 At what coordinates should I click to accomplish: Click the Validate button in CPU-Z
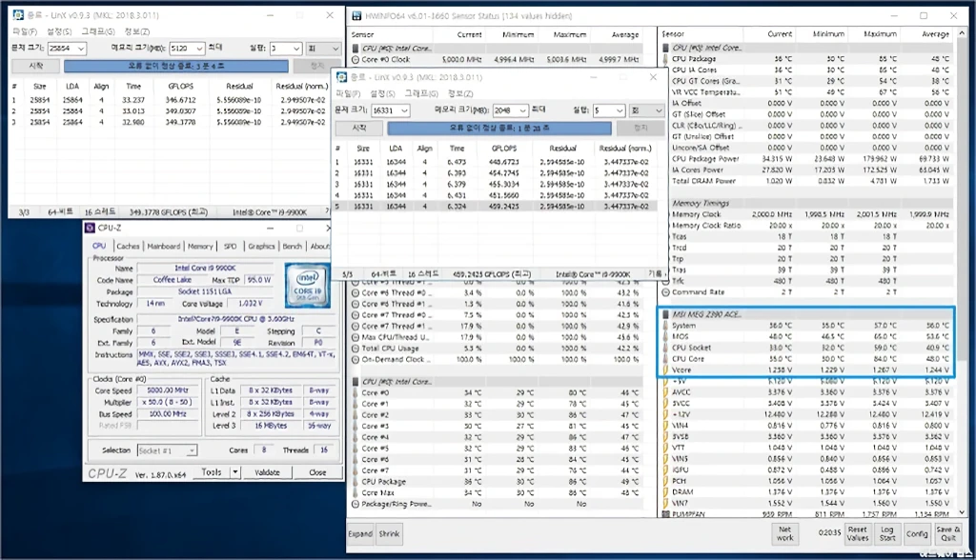pyautogui.click(x=267, y=472)
